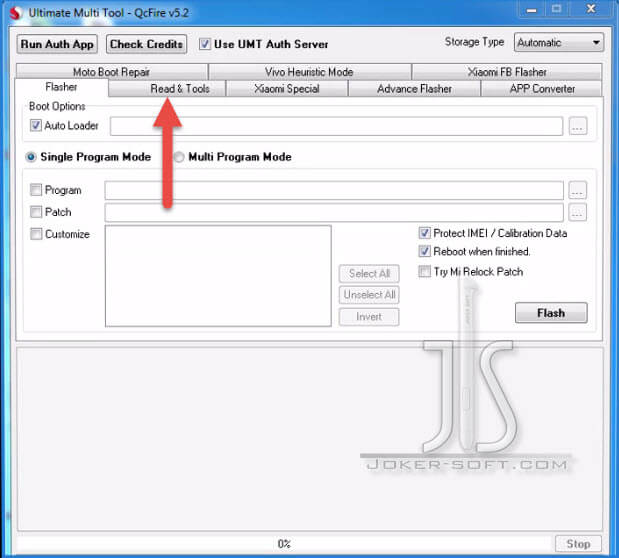This screenshot has width=619, height=558.
Task: Switch to Xiaomi FB Flasher tab
Action: point(507,72)
